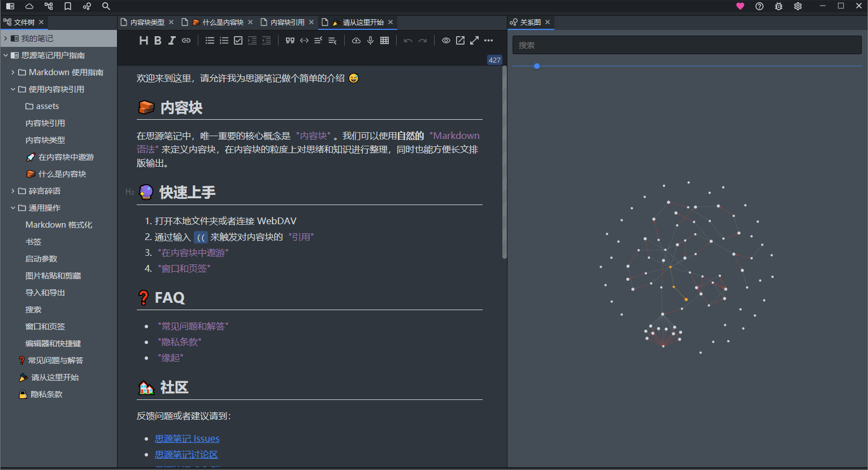
Task: Insert a task list with the checkbox icon
Action: pos(238,40)
